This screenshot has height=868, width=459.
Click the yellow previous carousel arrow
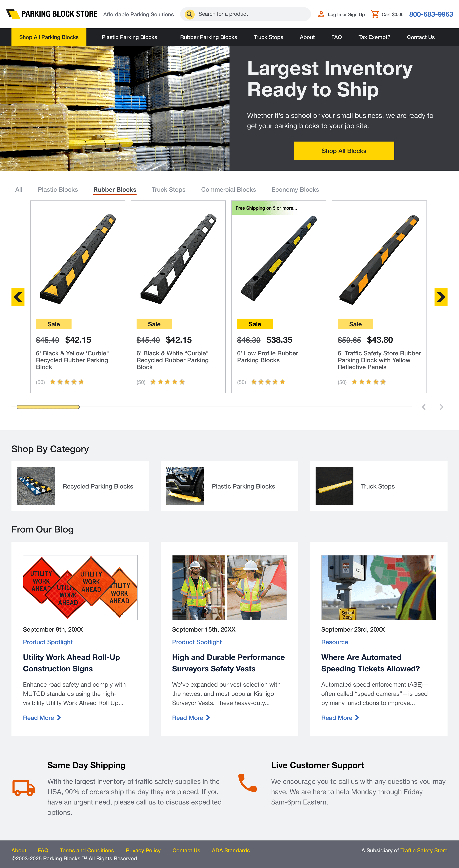click(18, 297)
